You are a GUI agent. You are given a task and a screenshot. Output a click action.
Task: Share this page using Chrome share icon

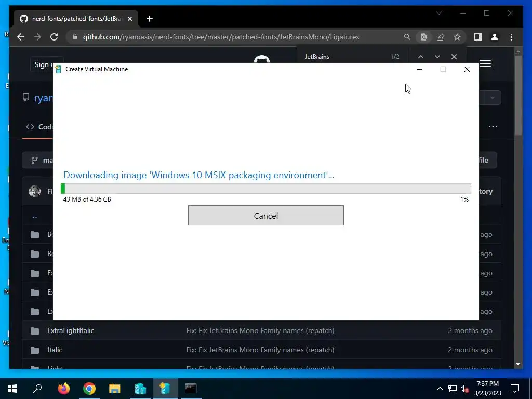tap(441, 37)
